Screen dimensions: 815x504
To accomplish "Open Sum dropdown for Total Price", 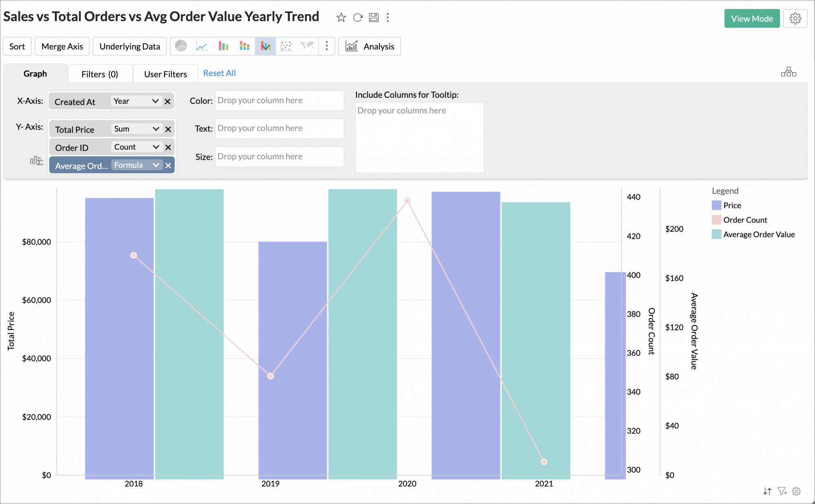I will coord(136,129).
